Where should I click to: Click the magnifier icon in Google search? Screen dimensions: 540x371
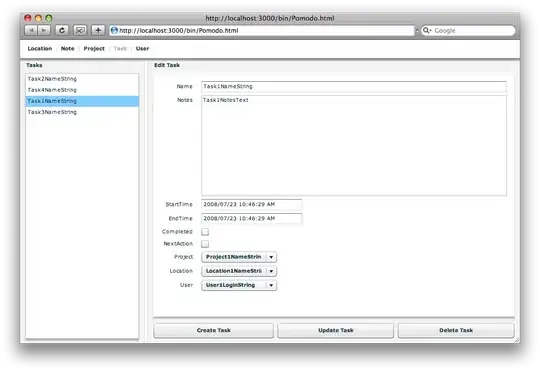(x=426, y=30)
